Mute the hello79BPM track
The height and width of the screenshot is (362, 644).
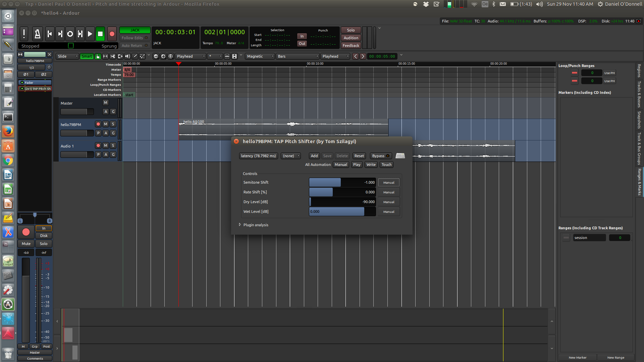coord(106,124)
